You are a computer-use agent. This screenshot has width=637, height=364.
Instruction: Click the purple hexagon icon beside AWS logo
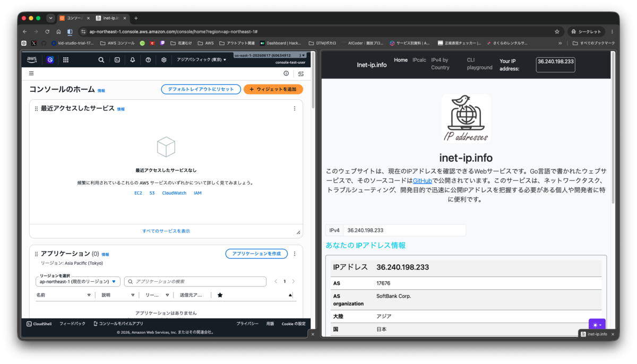click(50, 60)
